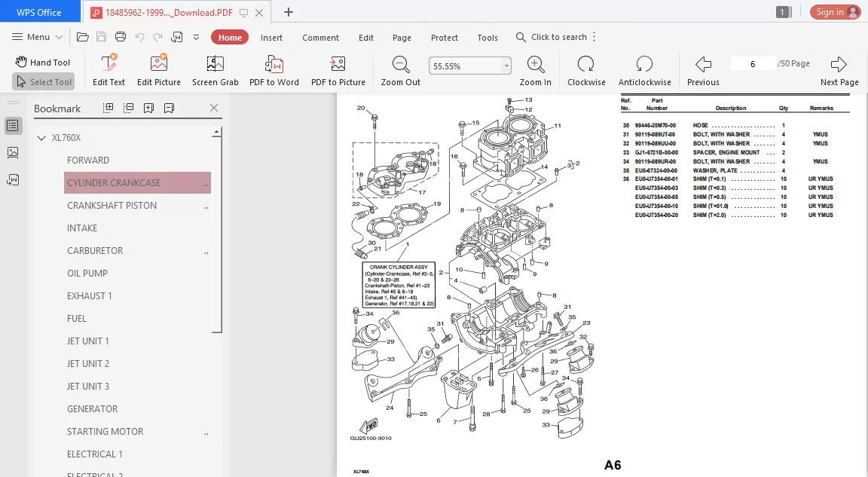The image size is (868, 477).
Task: Switch to the Comment tab
Action: pyautogui.click(x=320, y=38)
